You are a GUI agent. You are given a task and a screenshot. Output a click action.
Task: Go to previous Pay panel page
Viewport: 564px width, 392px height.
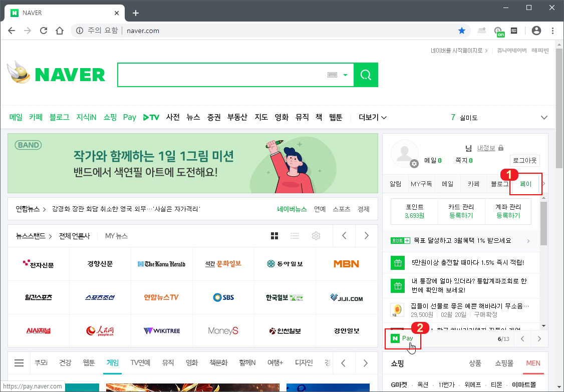click(x=522, y=339)
